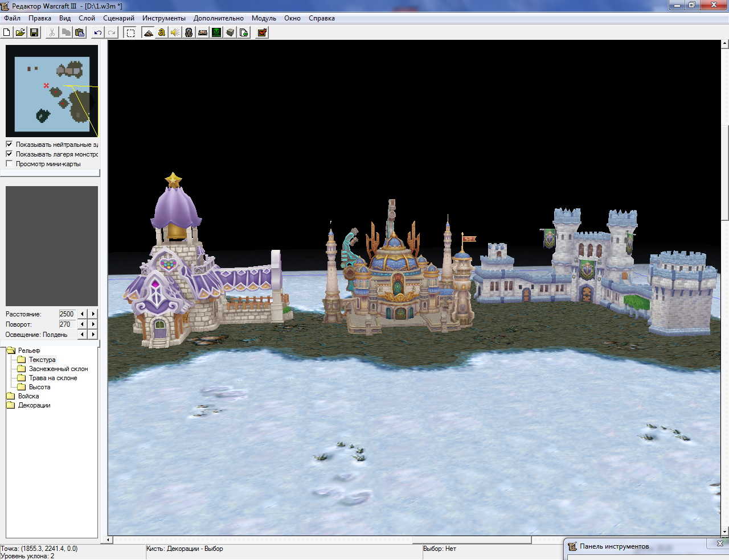
Task: Activate the dashed-rectangle selection brush
Action: [x=130, y=32]
